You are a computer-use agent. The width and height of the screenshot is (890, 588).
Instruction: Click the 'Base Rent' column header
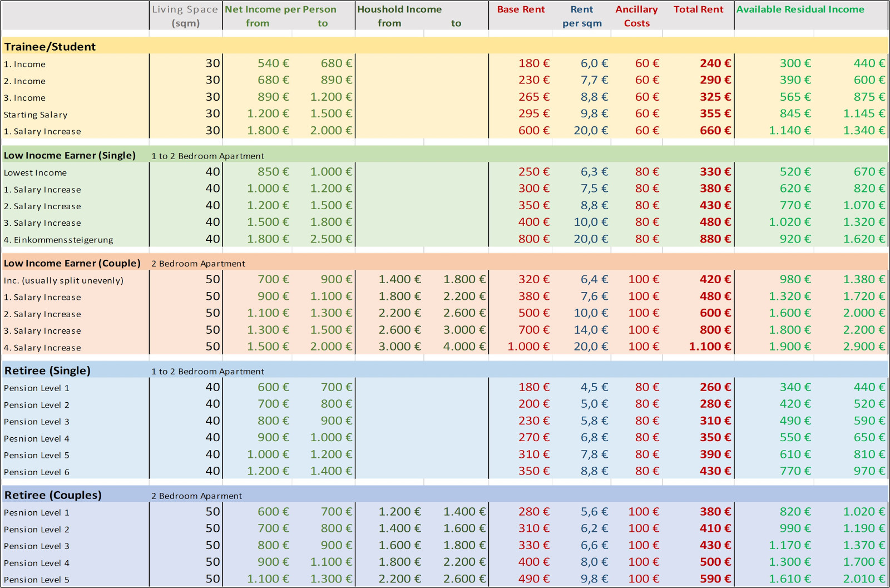point(521,9)
